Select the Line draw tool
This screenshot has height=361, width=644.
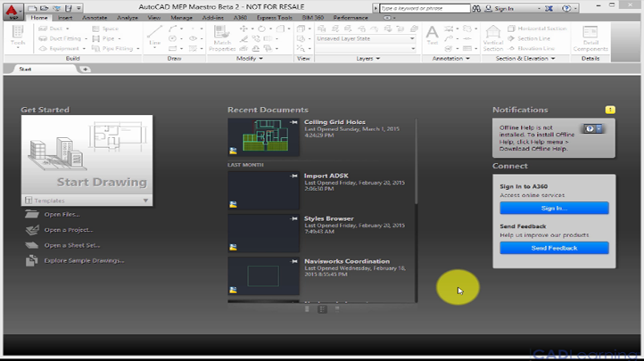point(155,35)
